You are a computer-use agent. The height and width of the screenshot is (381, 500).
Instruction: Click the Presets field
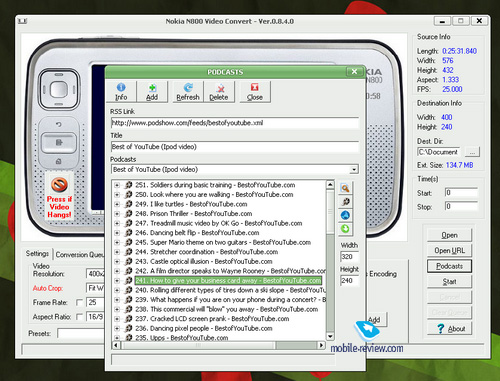[80, 333]
